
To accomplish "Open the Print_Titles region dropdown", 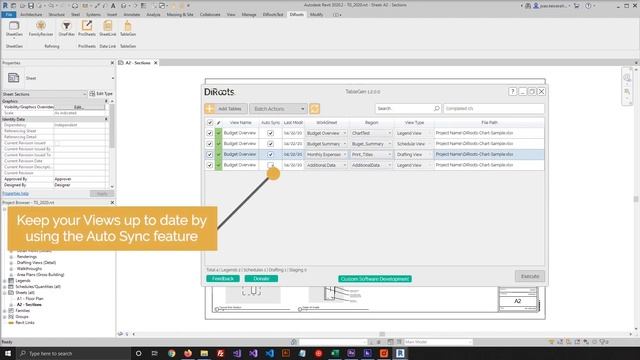I will point(371,154).
